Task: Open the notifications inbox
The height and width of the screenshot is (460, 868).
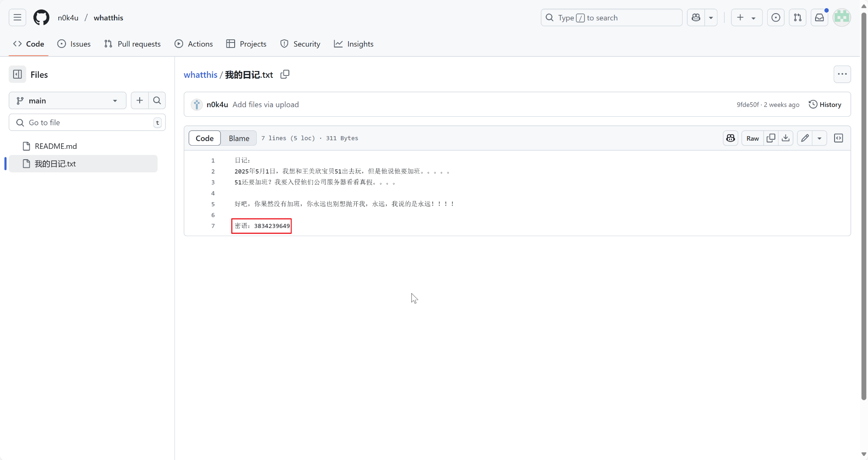Action: click(819, 18)
